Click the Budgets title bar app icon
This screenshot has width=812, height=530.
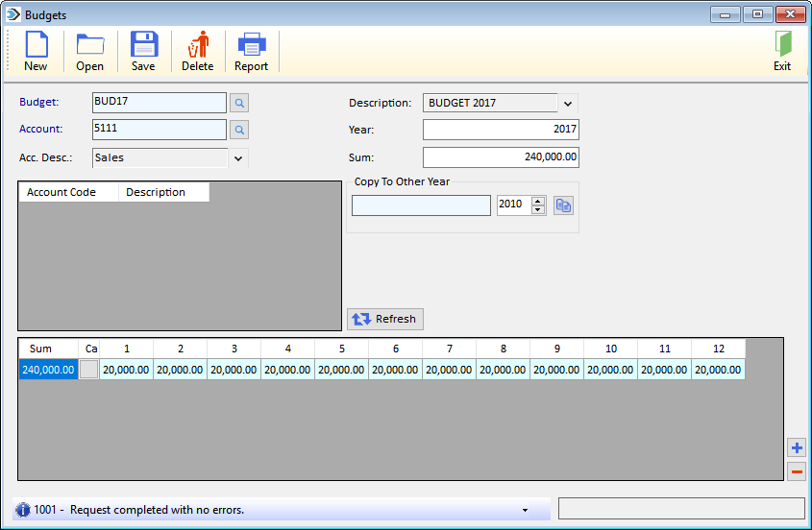point(12,14)
